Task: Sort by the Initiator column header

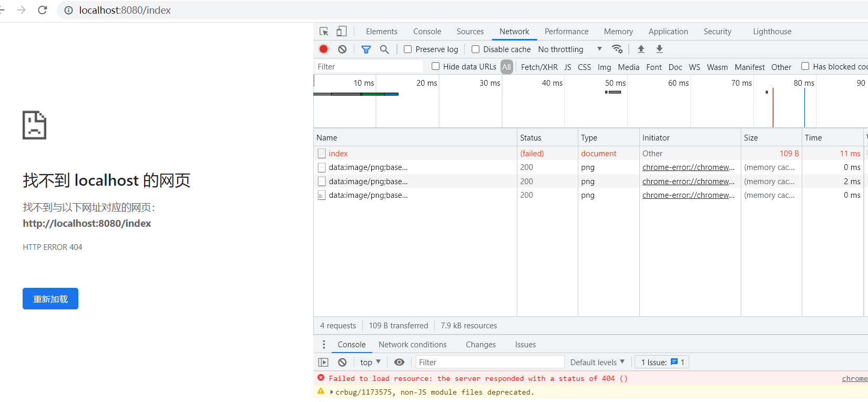Action: coord(690,137)
